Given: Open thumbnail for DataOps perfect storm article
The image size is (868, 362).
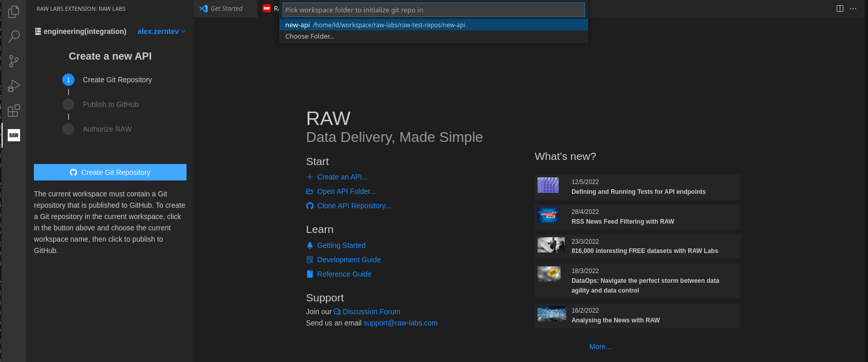Looking at the screenshot, I should tap(549, 274).
